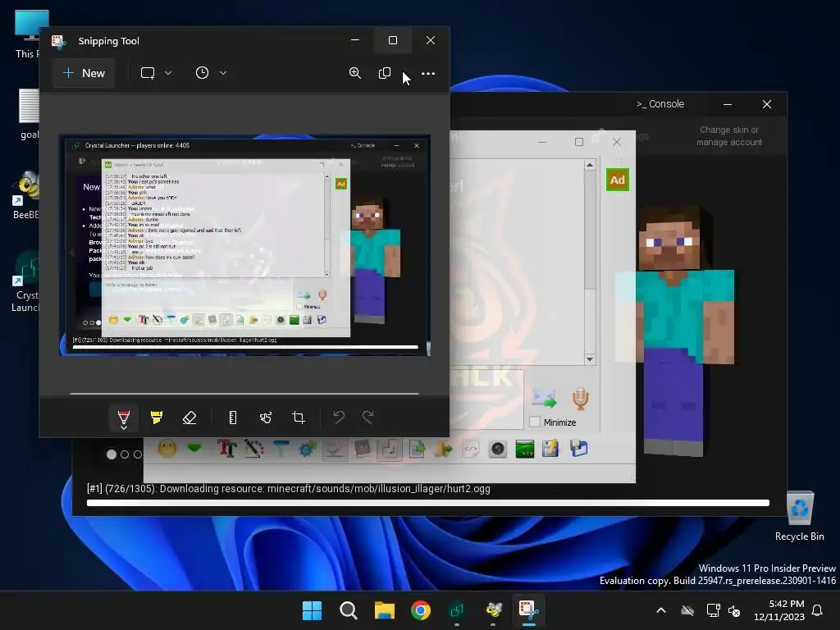Click the camera icon in chat toolbar
This screenshot has width=840, height=630.
tap(498, 449)
